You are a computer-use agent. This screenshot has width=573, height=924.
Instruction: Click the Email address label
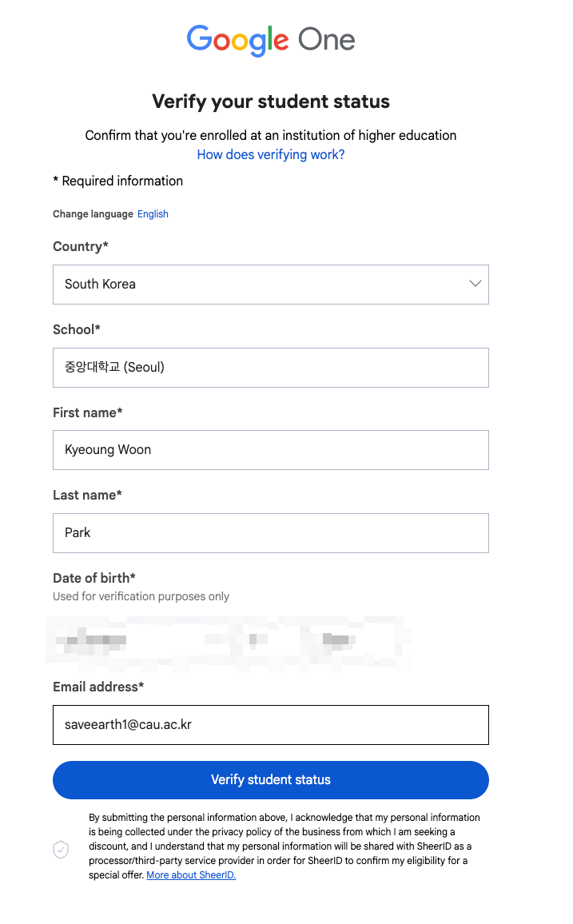98,687
